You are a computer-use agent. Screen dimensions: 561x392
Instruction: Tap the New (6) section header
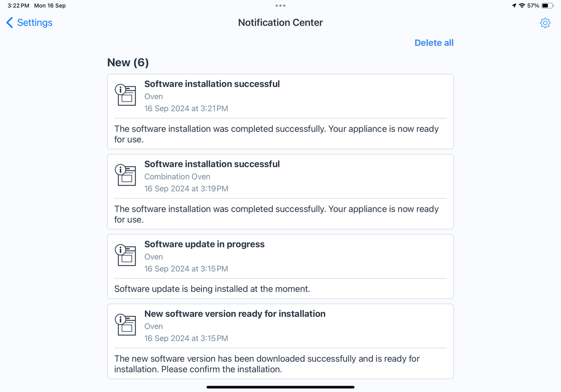[x=128, y=63]
